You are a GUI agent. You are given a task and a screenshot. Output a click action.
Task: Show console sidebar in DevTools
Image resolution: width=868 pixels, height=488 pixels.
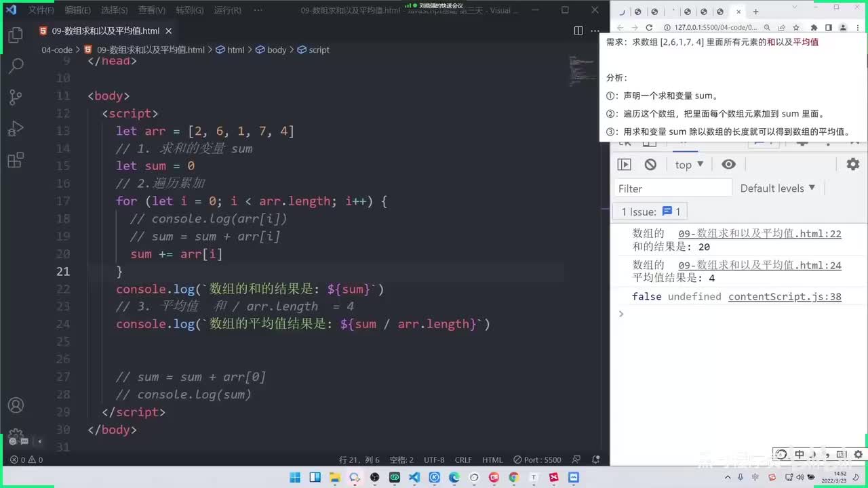pos(625,165)
